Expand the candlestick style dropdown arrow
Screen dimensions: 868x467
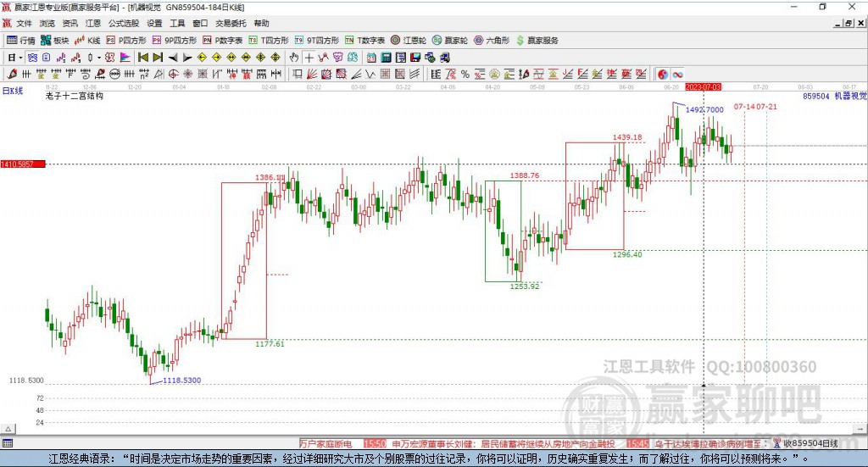[x=99, y=58]
